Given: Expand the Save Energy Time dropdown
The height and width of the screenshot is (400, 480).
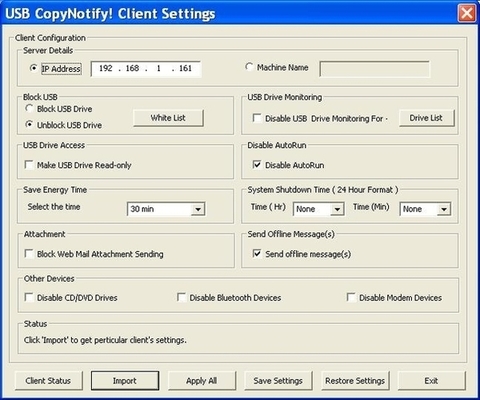Looking at the screenshot, I should click(x=166, y=209).
